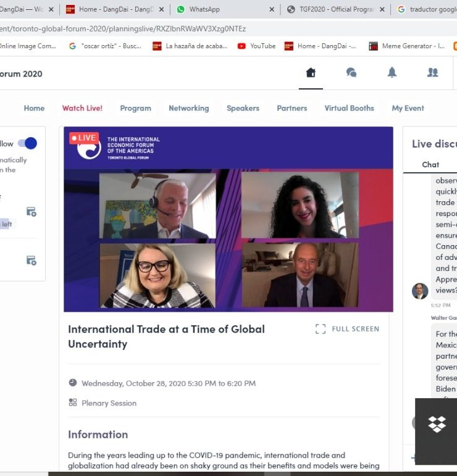Click the Information heading
The height and width of the screenshot is (476, 457).
pyautogui.click(x=98, y=435)
